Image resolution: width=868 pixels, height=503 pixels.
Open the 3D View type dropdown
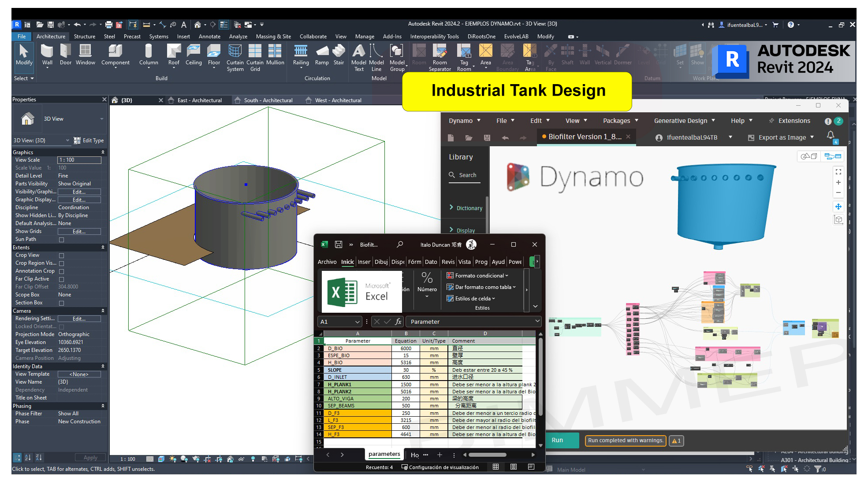click(102, 119)
